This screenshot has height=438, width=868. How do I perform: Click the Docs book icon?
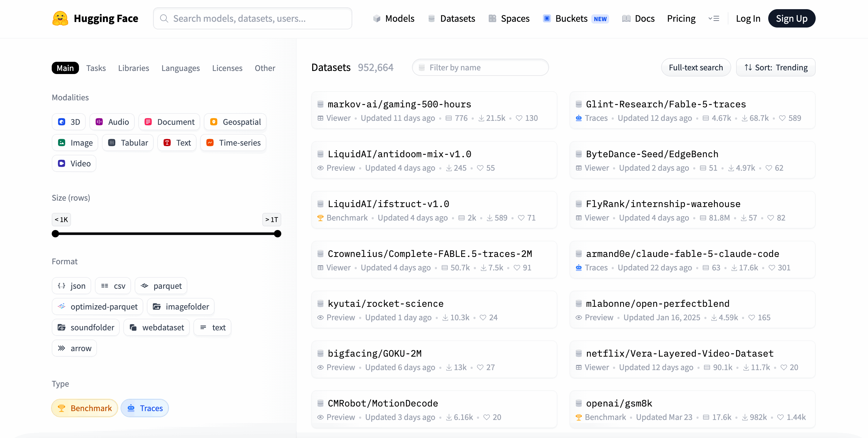(626, 19)
